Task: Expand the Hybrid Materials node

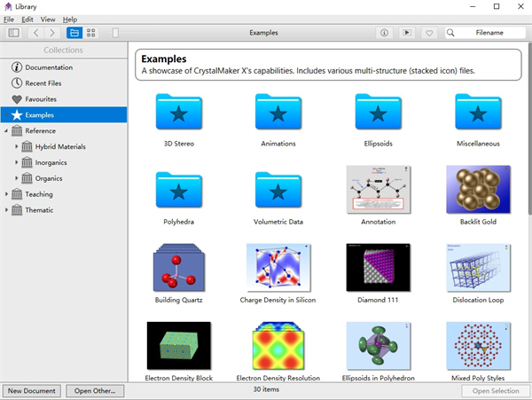Action: click(17, 146)
